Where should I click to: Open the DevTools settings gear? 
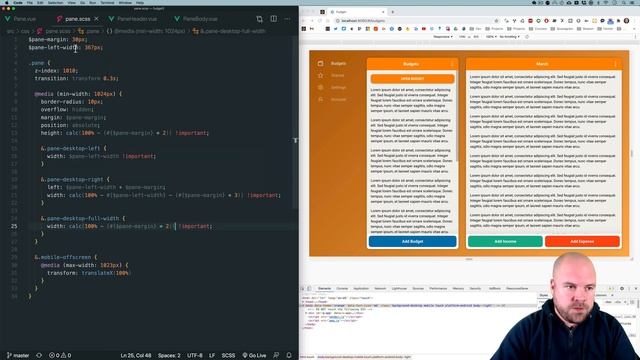tap(622, 289)
